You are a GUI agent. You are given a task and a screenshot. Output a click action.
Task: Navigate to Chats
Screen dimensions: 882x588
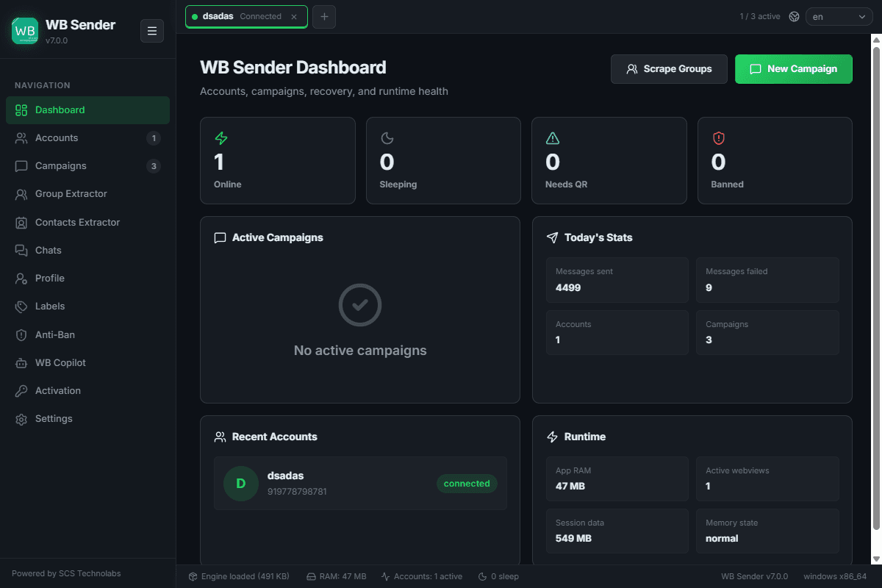pos(88,251)
